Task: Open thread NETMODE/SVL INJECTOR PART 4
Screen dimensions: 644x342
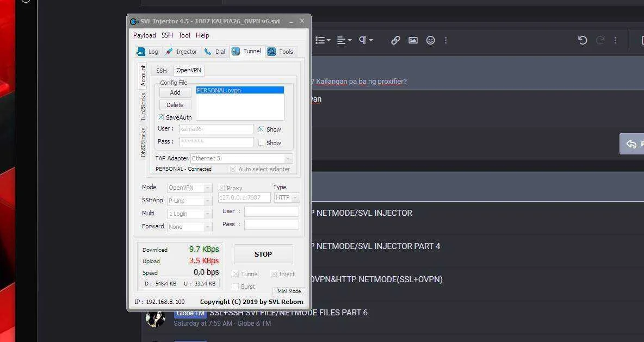Action: 376,246
